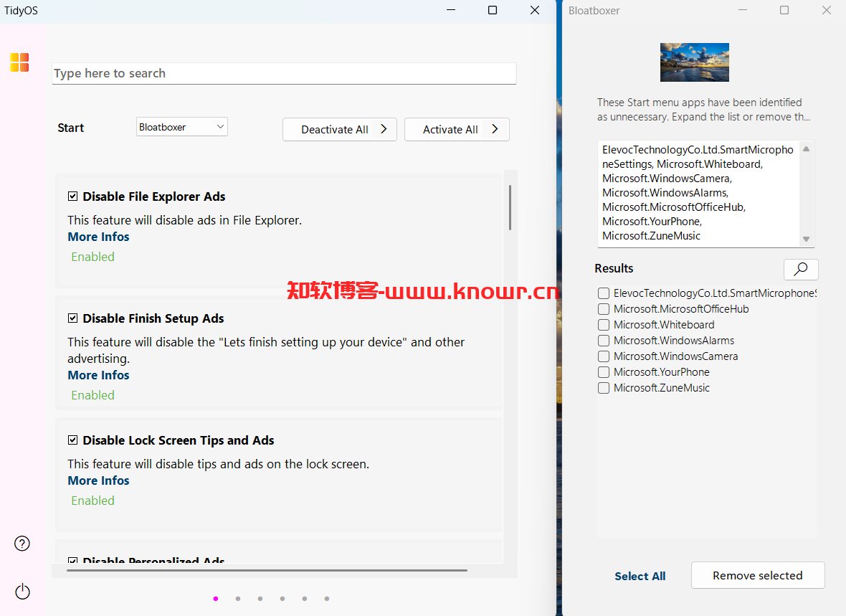Check Microsoft.MicrosoftOfficeHub result checkbox
846x616 pixels.
click(x=604, y=309)
